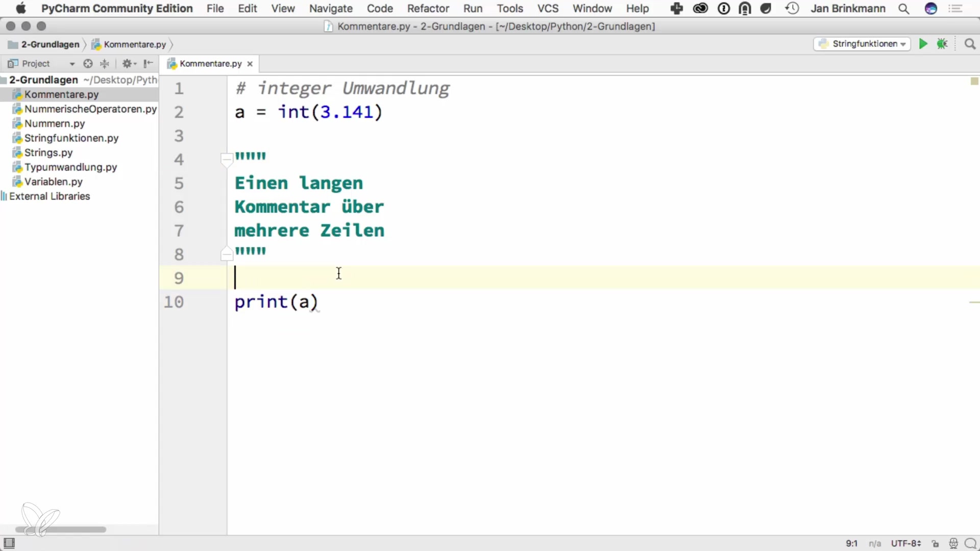Screen dimensions: 980x551
Task: Toggle the file read-only lock icon
Action: coord(935,543)
